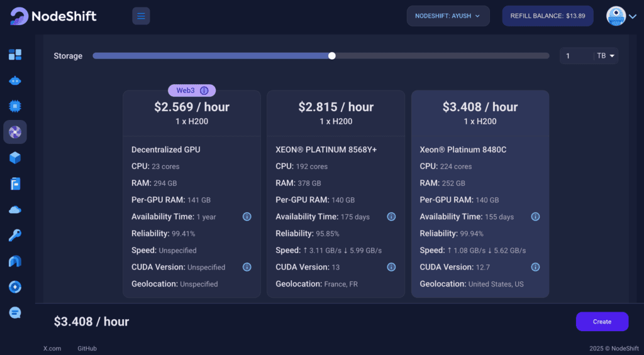644x355 pixels.
Task: Expand the TB storage unit dropdown
Action: (606, 56)
